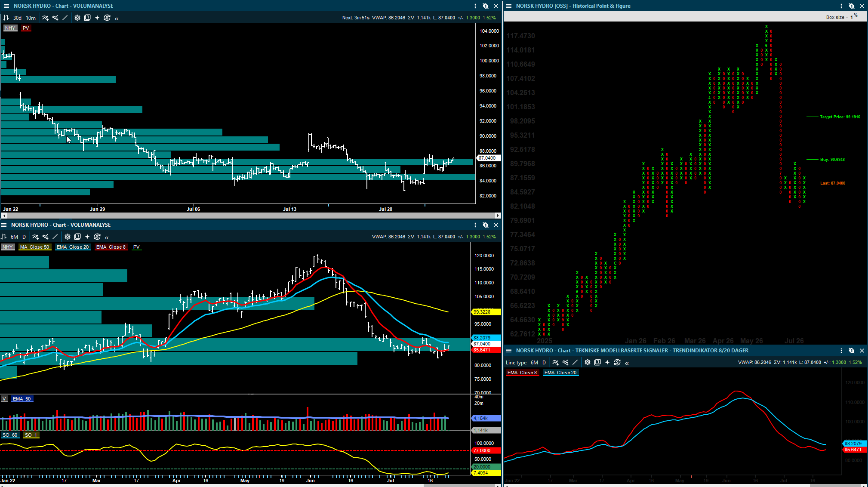Viewport: 868px width, 487px height.
Task: Click the add comparison study icon in 6M chart
Action: 45,237
